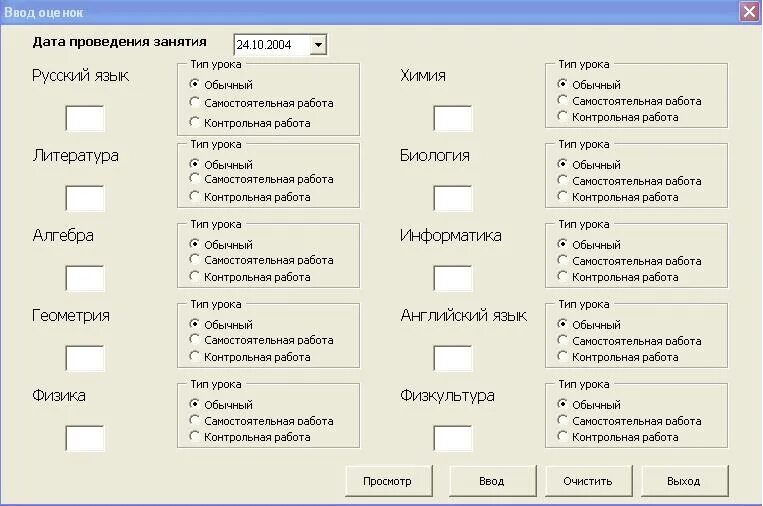Click the Русский язык subject label
Screen dimensions: 763x506
tap(81, 76)
